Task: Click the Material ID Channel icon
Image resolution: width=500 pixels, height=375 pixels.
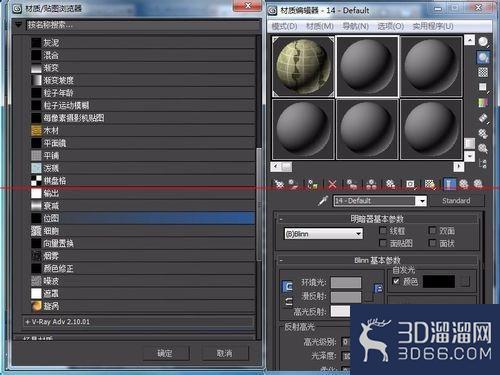Action: pyautogui.click(x=410, y=184)
